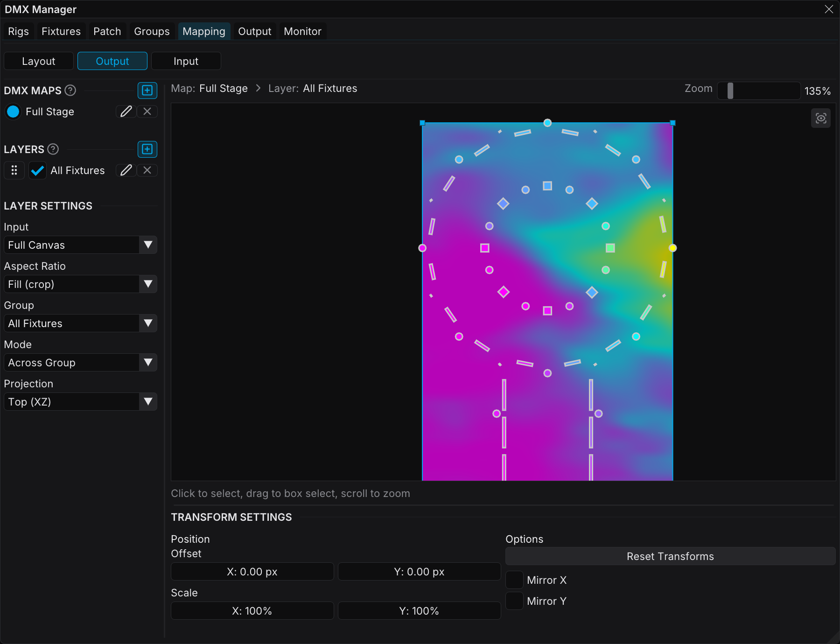
Task: Click the Zoom slider handle
Action: coord(730,91)
